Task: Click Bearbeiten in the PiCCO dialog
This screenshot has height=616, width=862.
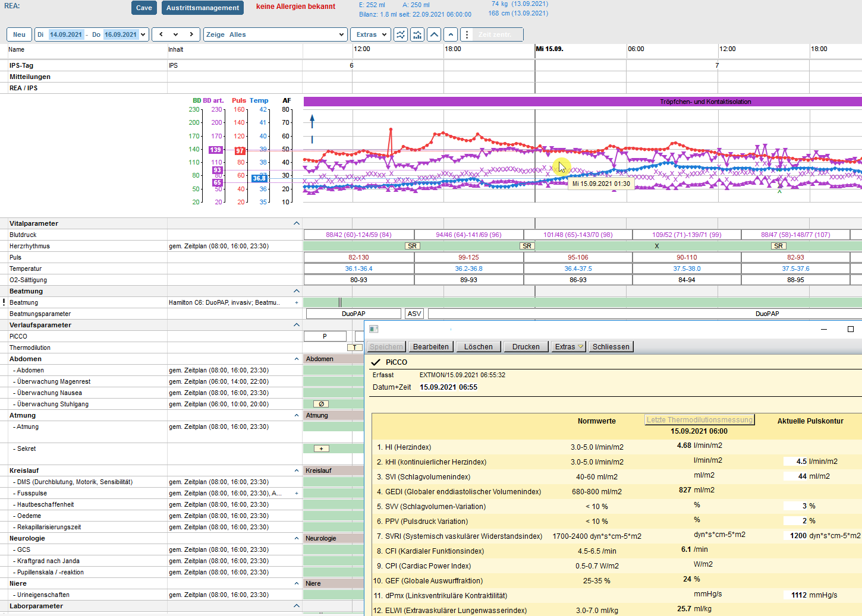Action: click(x=431, y=347)
